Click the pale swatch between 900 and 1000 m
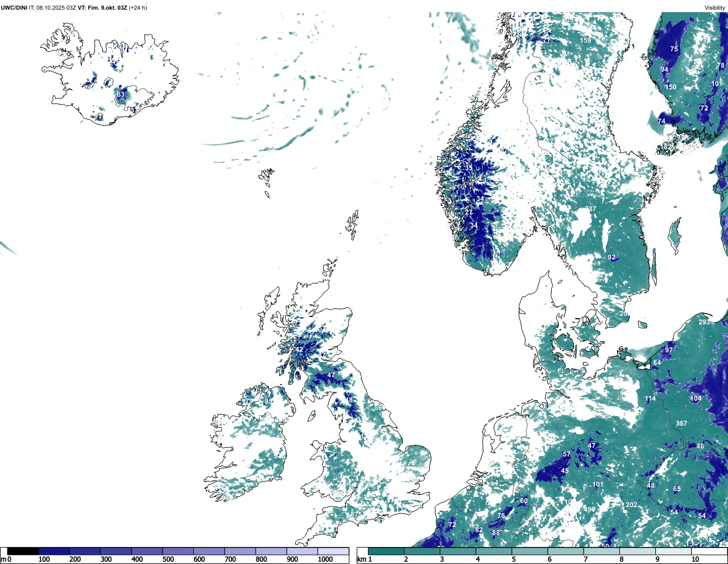 (302, 551)
